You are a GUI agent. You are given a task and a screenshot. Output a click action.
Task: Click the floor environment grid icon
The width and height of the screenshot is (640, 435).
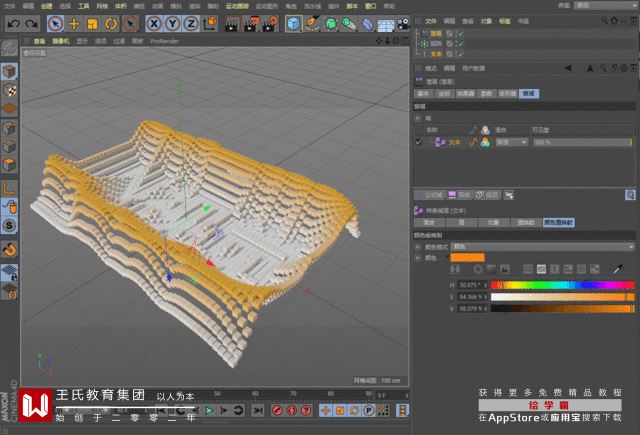[386, 24]
